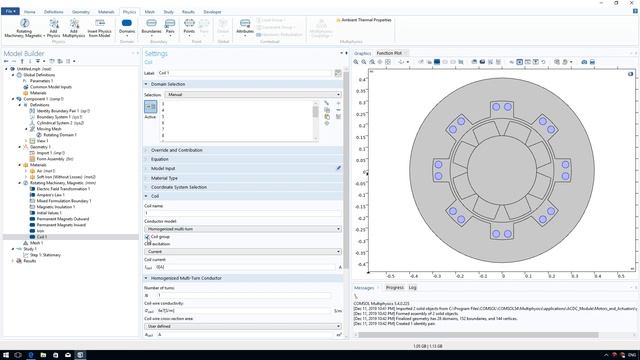This screenshot has width=640, height=360.
Task: Open the Coil excitation Current dropdown
Action: [x=243, y=251]
